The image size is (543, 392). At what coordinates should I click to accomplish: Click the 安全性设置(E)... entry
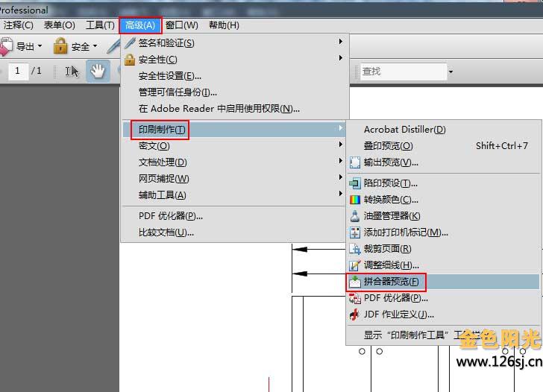235,76
